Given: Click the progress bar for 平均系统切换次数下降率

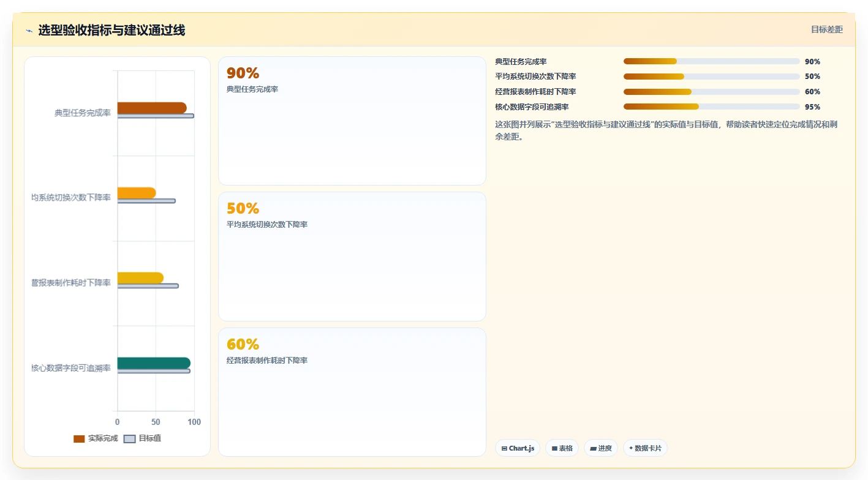Looking at the screenshot, I should click(712, 77).
